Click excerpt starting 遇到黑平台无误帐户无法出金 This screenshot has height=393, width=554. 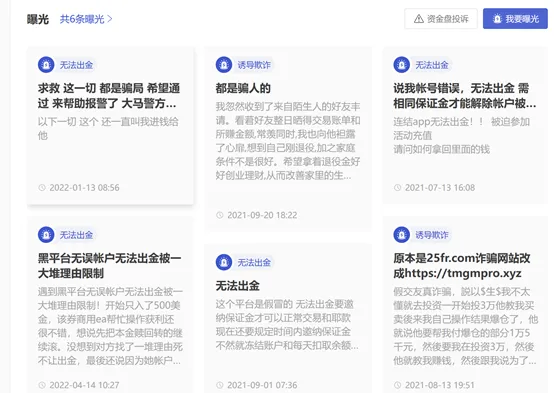click(110, 326)
